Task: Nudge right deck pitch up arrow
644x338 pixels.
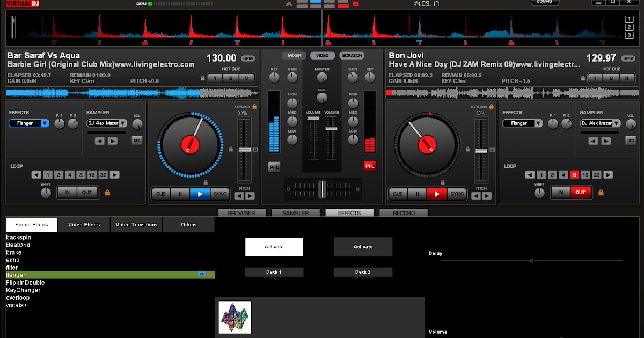Action: point(487,196)
